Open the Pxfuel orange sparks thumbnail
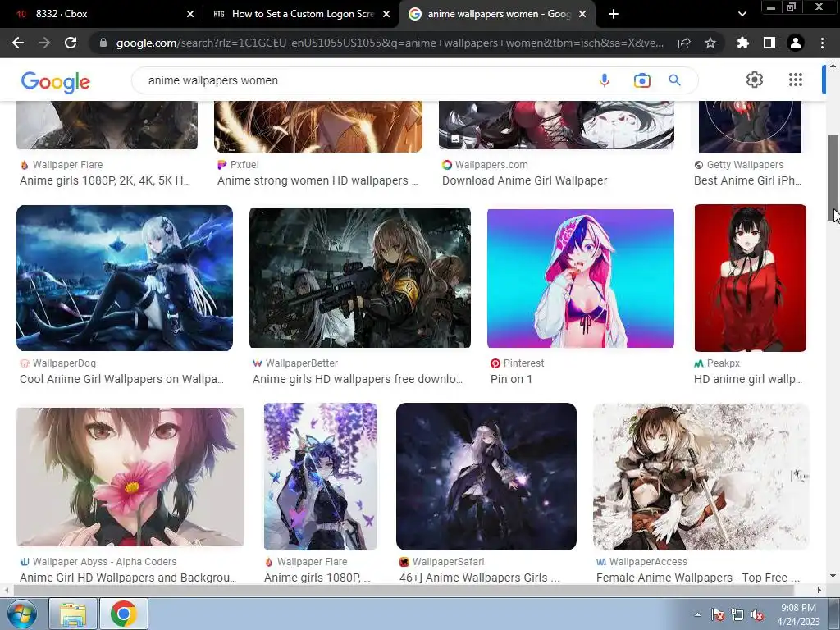840x630 pixels. point(318,126)
